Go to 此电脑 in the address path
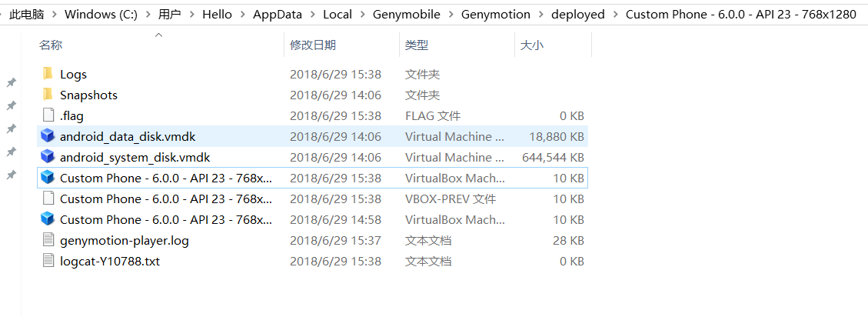 pos(27,15)
